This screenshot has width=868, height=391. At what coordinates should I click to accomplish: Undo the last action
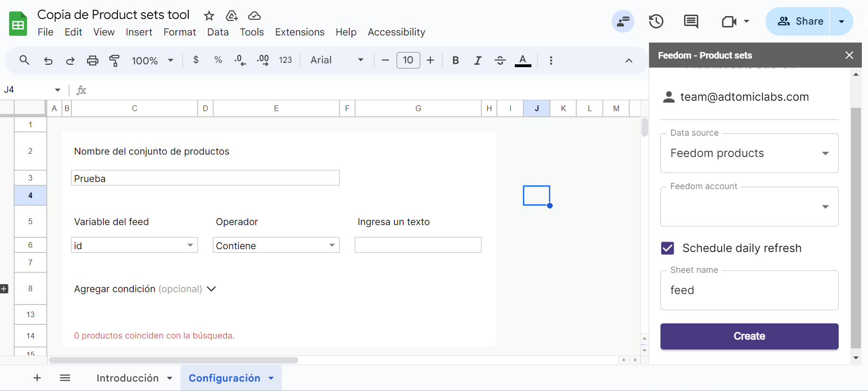[48, 61]
